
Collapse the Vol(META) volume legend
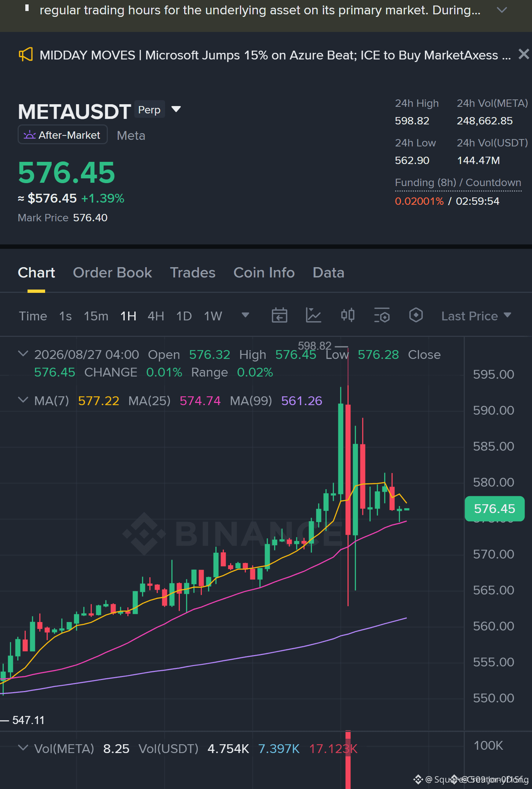click(23, 748)
